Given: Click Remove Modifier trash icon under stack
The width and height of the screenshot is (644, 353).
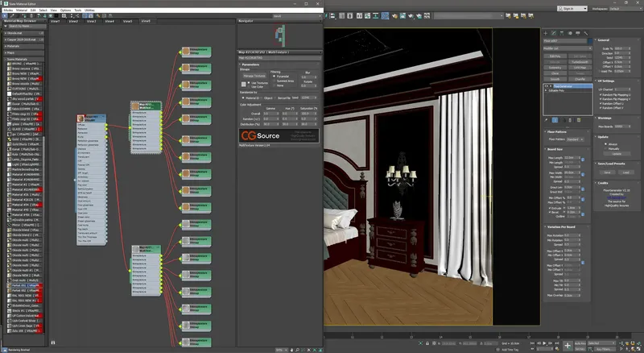Looking at the screenshot, I should [x=570, y=120].
